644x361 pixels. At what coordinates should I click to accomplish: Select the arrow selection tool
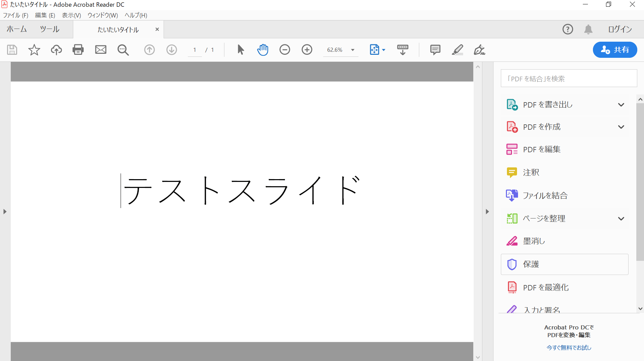point(241,50)
